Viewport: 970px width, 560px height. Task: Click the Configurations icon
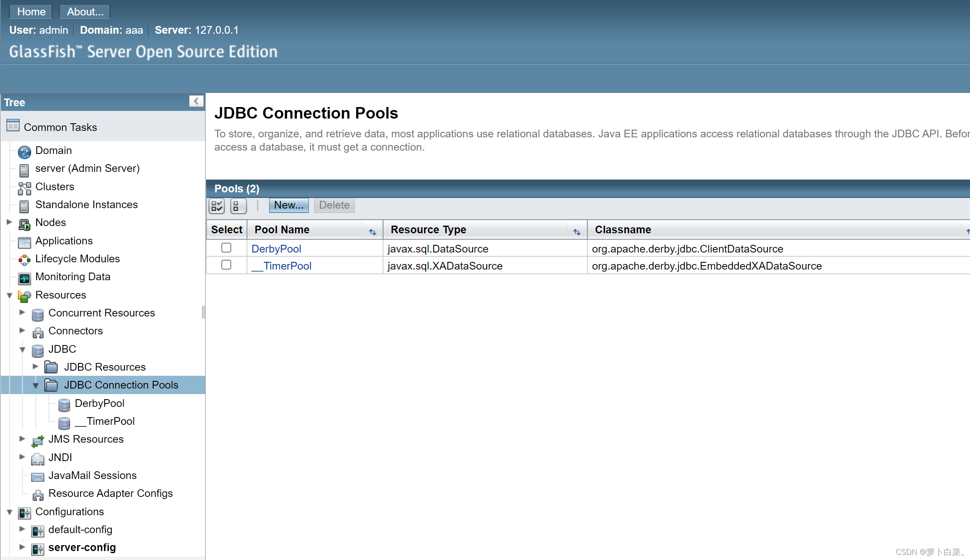coord(24,513)
